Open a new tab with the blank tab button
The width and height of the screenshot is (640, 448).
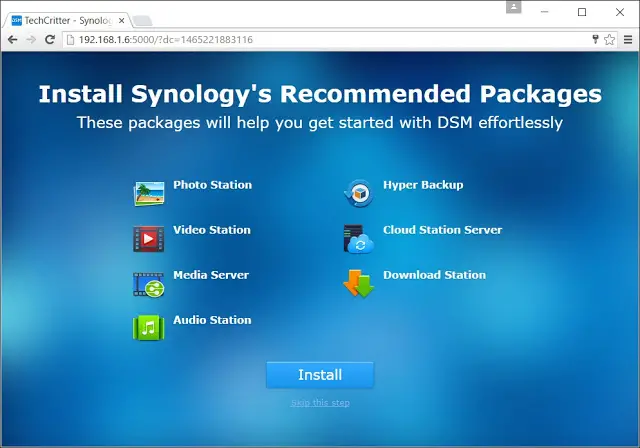pos(142,20)
